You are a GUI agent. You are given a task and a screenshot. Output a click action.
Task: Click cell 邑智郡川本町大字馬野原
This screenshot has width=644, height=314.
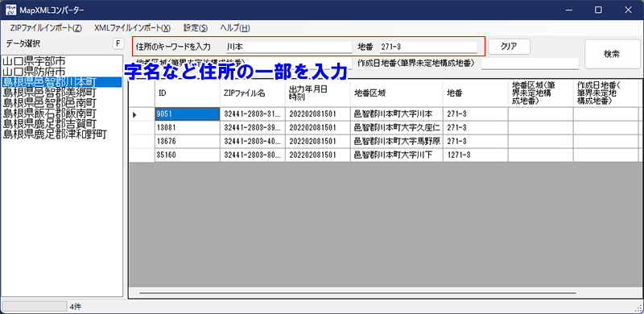pos(397,142)
